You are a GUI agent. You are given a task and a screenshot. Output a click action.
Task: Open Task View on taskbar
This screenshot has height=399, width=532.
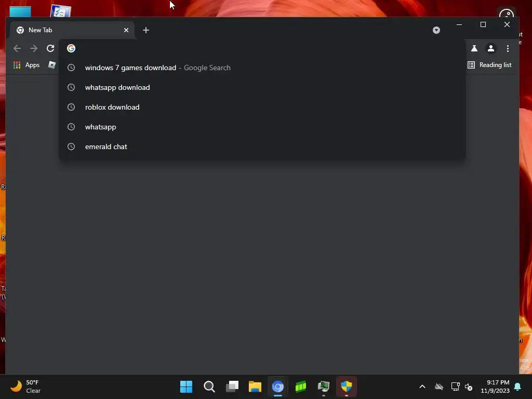click(x=232, y=387)
